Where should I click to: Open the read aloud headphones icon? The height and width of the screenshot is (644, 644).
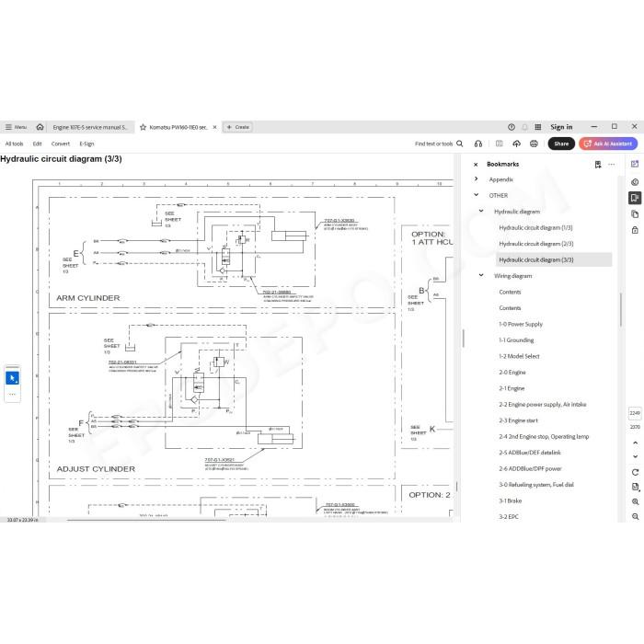(478, 144)
